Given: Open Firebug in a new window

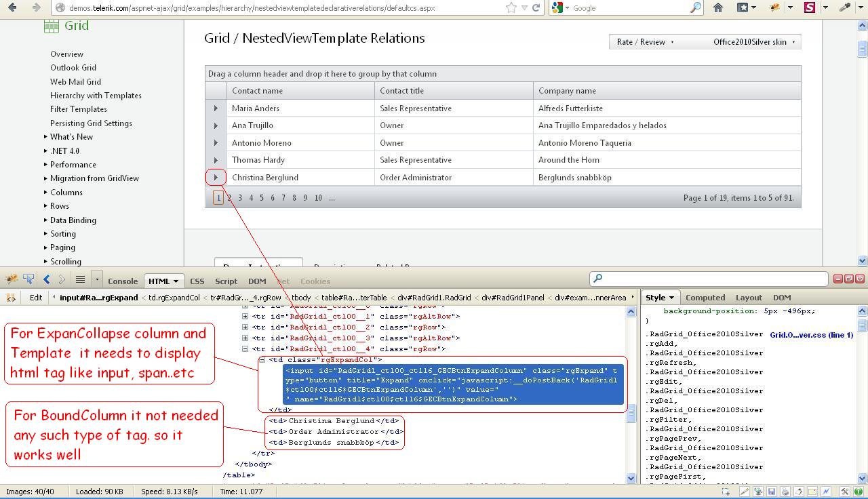Looking at the screenshot, I should tap(848, 279).
